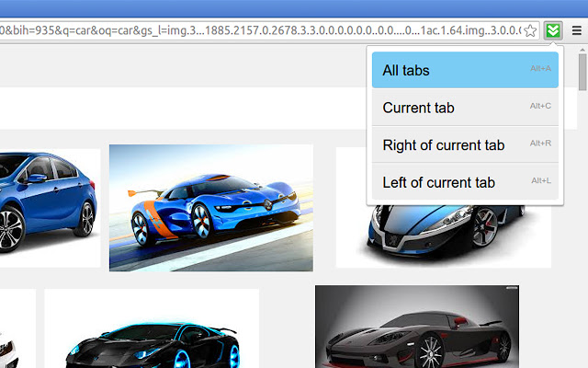Screen dimensions: 588x368
Task: Click the Alt+R shortcut hint
Action: 540,144
